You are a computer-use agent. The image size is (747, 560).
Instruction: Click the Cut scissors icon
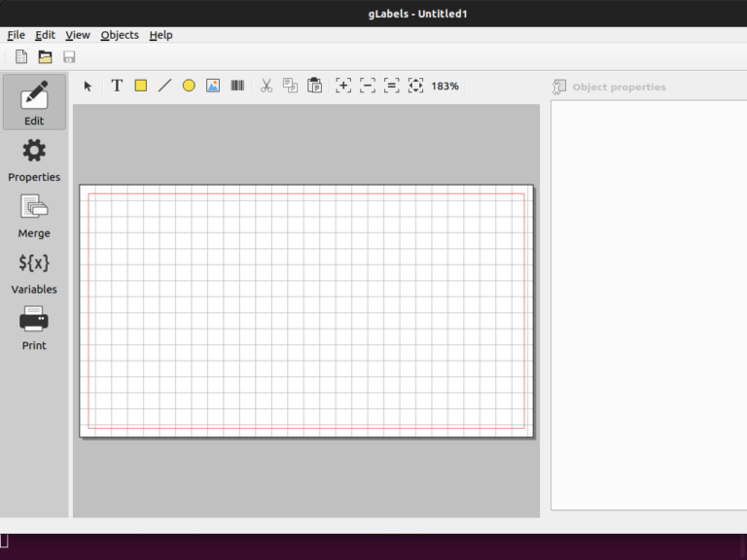267,86
